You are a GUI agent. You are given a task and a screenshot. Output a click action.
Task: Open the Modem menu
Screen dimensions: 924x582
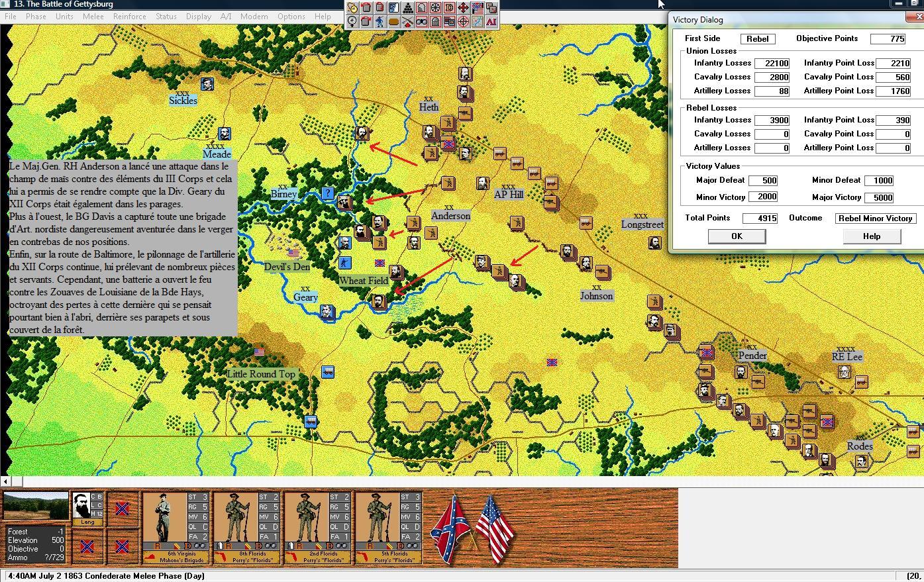tap(254, 17)
